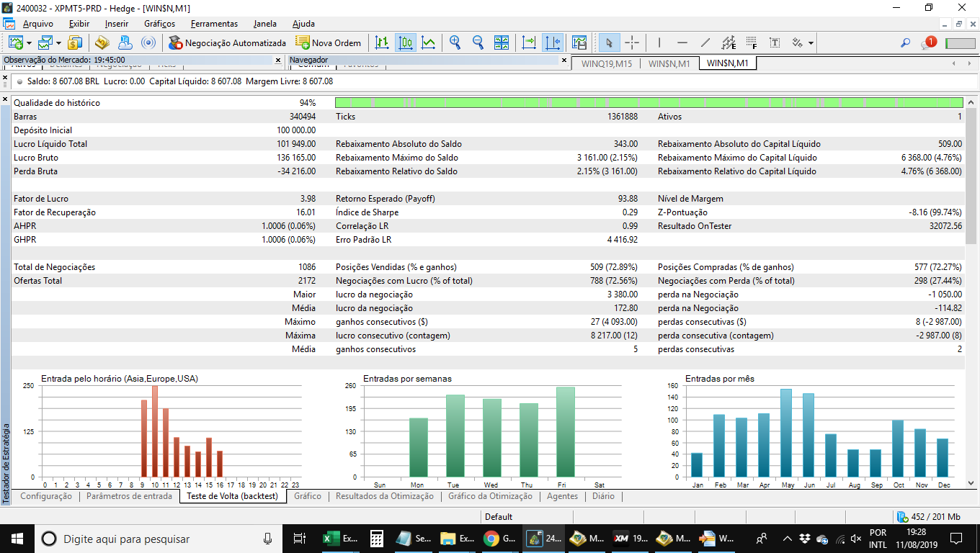Switch to bar chart mode
The height and width of the screenshot is (553, 980).
382,42
